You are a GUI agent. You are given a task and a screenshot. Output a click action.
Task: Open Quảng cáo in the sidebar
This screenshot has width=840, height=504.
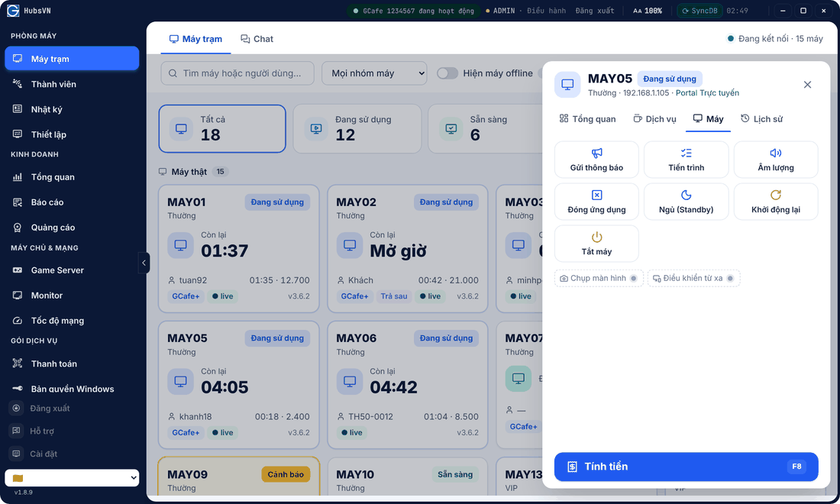pyautogui.click(x=72, y=227)
